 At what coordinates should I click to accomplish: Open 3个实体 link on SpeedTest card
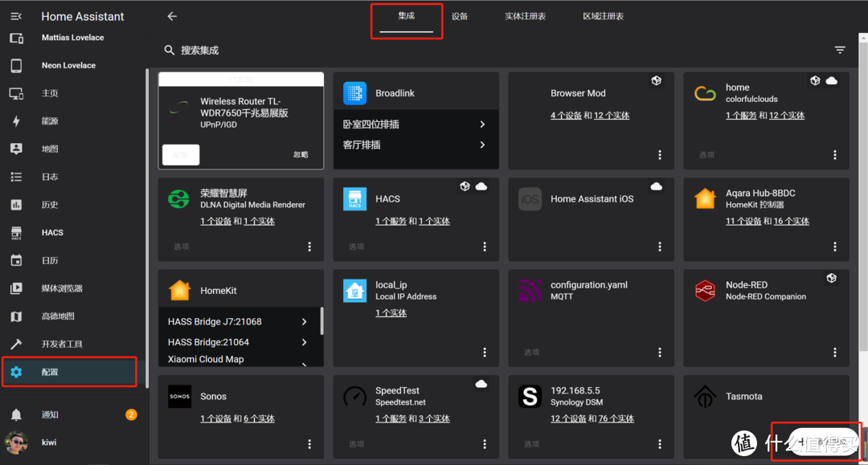[434, 418]
